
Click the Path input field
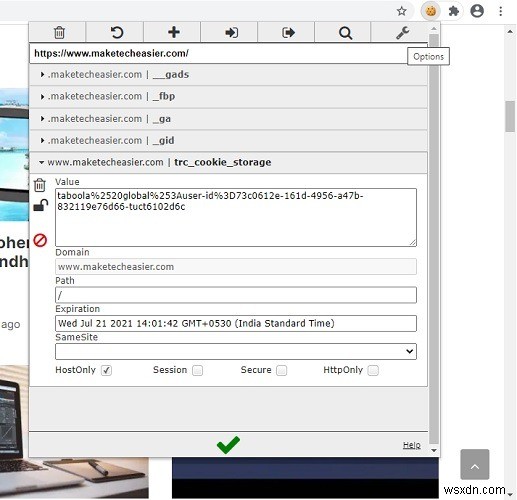pyautogui.click(x=236, y=295)
